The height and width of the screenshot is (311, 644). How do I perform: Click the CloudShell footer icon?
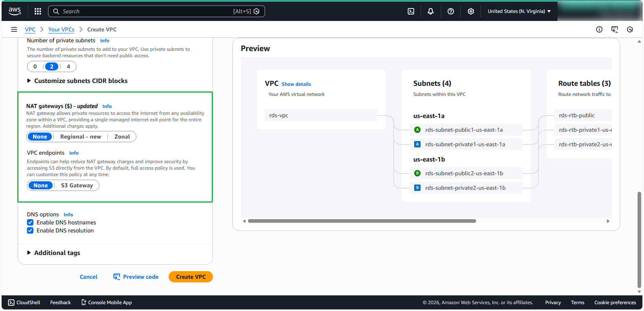[x=11, y=303]
